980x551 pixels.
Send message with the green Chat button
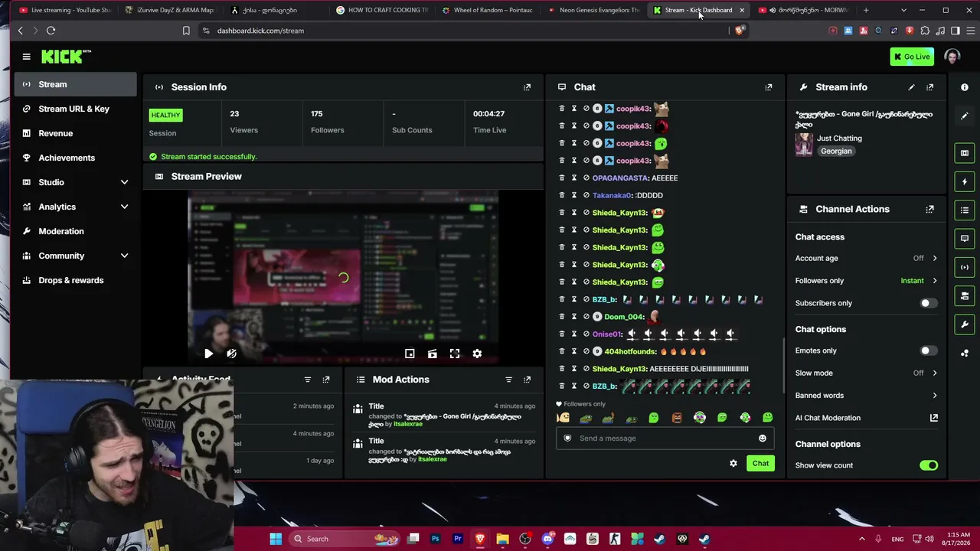[760, 463]
